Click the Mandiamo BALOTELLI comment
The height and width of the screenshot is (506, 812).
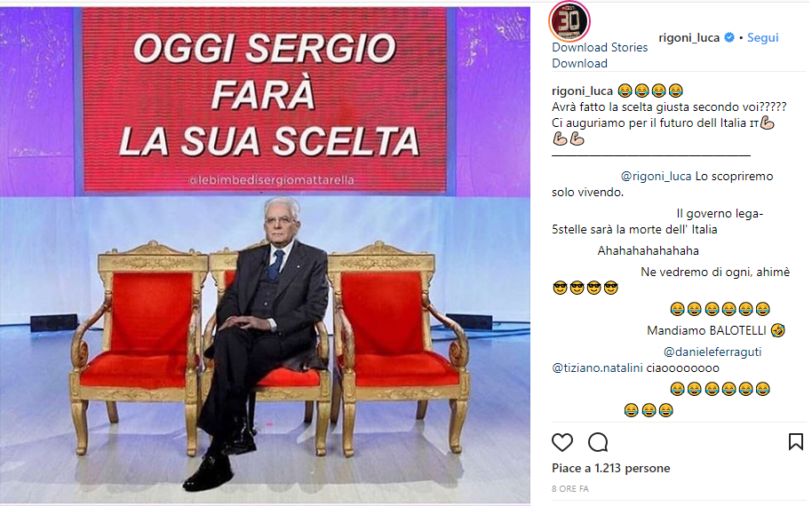[716, 330]
